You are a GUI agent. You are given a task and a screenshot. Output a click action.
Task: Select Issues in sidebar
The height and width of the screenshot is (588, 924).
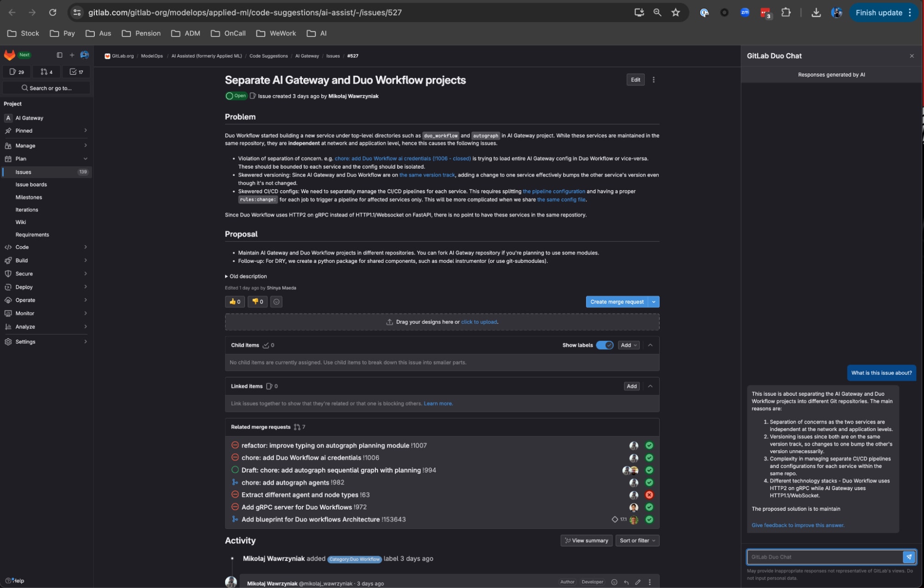pyautogui.click(x=46, y=172)
